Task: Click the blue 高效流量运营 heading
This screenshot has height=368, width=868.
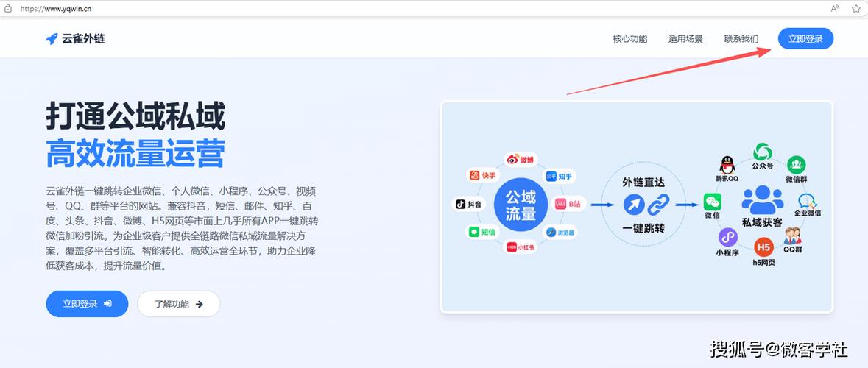Action: click(135, 153)
